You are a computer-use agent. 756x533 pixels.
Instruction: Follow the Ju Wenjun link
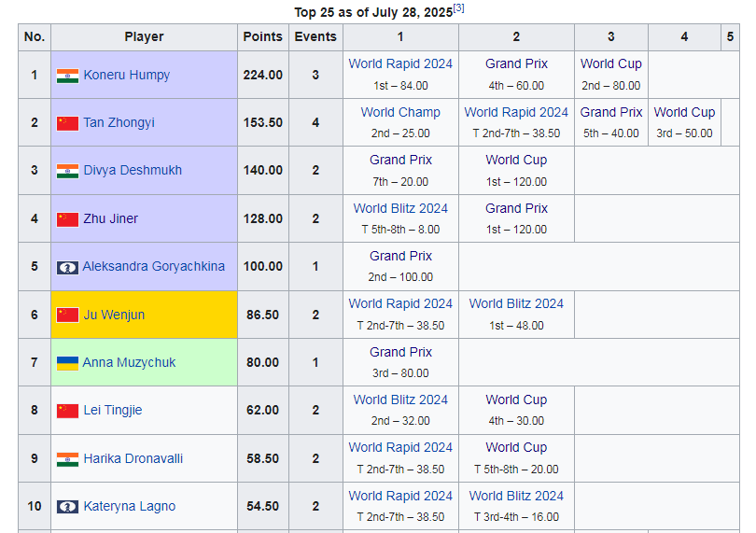[x=114, y=316]
